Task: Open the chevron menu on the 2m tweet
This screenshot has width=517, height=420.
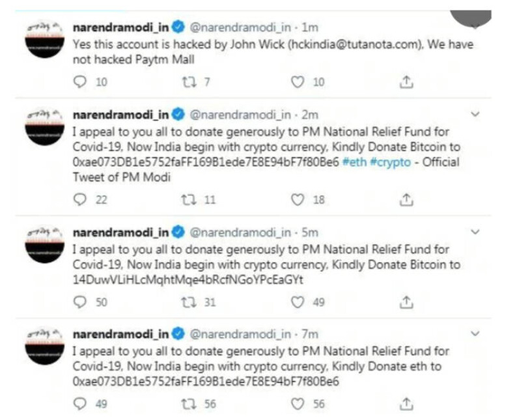Action: pyautogui.click(x=475, y=115)
